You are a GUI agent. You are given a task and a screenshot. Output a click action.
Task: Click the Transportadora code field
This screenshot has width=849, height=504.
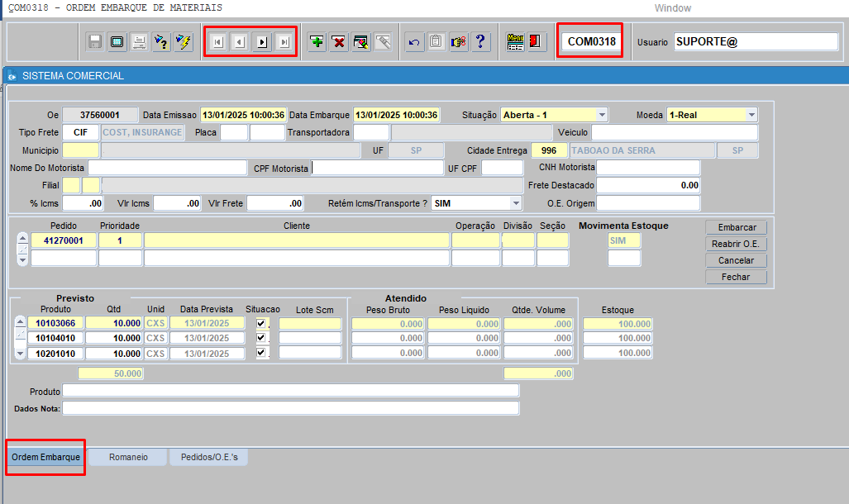click(x=371, y=132)
